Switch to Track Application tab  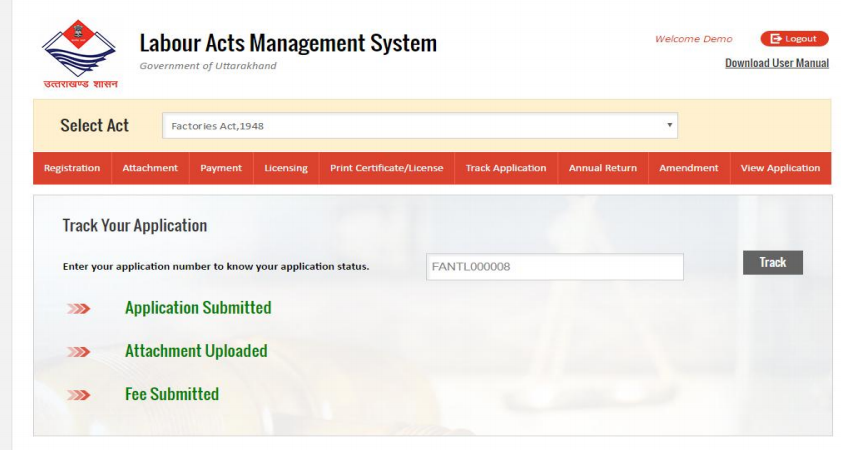coord(506,168)
